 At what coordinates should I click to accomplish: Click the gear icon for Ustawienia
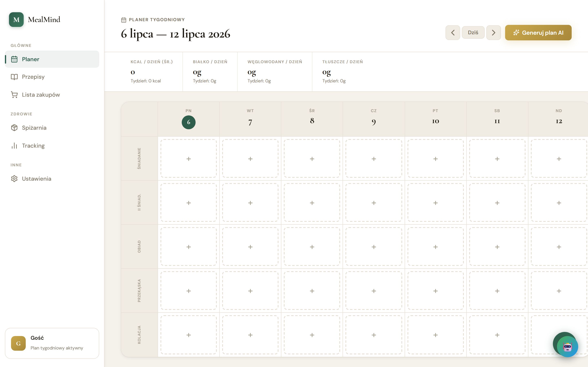tap(14, 179)
